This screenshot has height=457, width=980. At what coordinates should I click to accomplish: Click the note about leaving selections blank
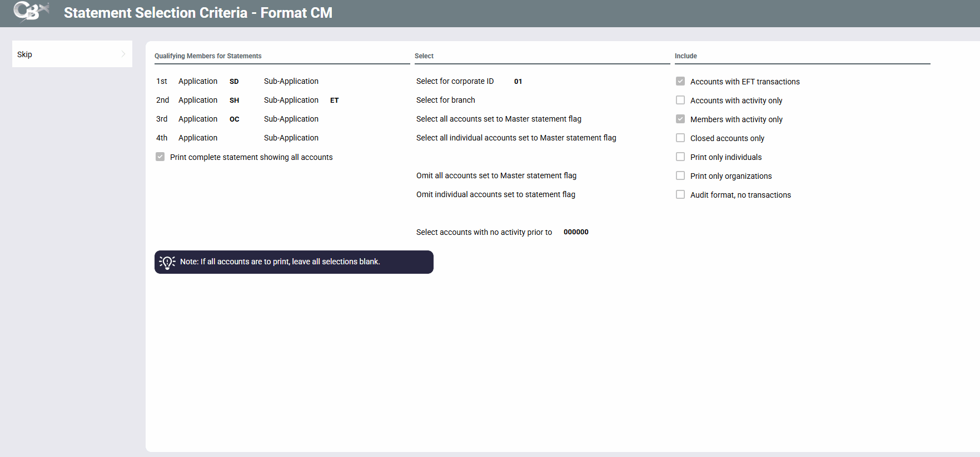coord(280,262)
